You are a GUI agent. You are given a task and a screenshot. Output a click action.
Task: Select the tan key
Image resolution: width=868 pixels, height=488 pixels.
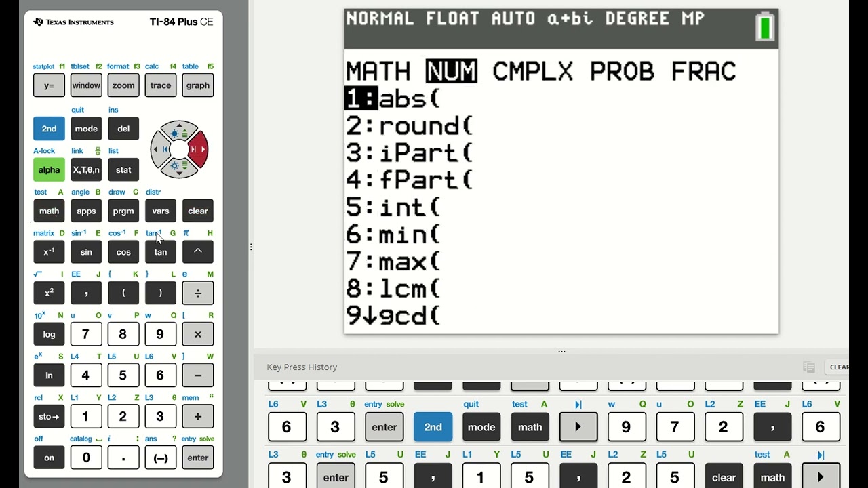(161, 252)
